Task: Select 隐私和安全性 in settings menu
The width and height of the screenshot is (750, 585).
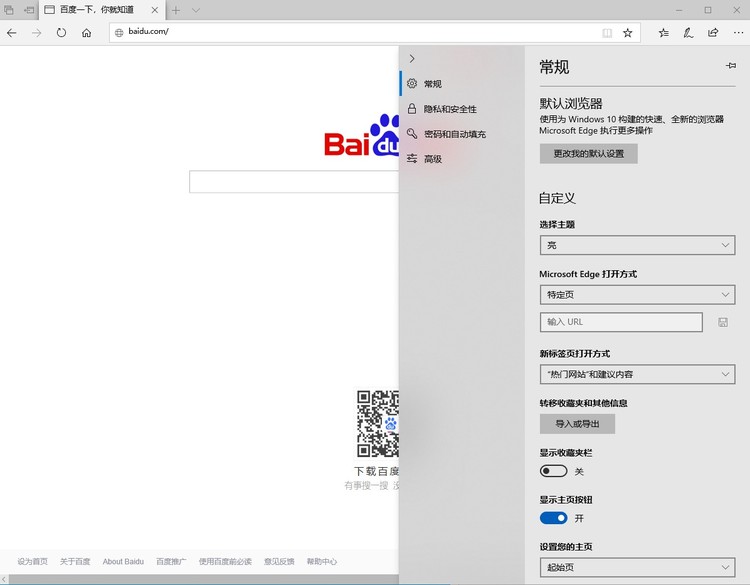Action: (x=450, y=109)
